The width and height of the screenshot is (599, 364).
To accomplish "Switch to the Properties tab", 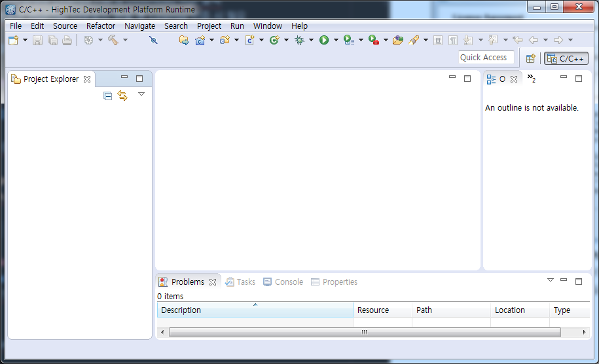I will click(335, 282).
